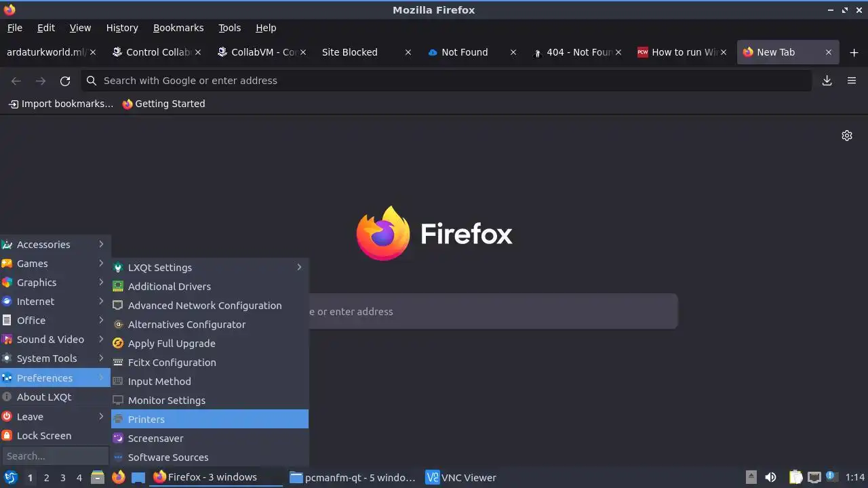Close the 404 - Not Found tab
The width and height of the screenshot is (868, 488).
coord(618,52)
